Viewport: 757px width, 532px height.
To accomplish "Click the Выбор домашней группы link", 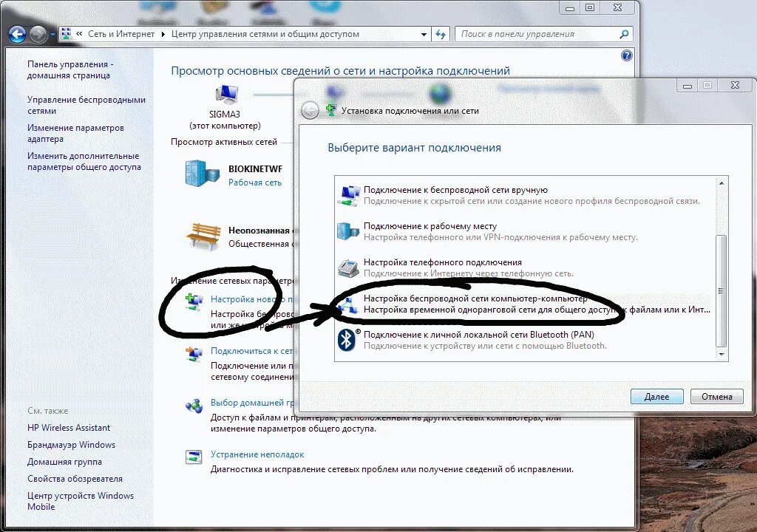I will point(252,403).
